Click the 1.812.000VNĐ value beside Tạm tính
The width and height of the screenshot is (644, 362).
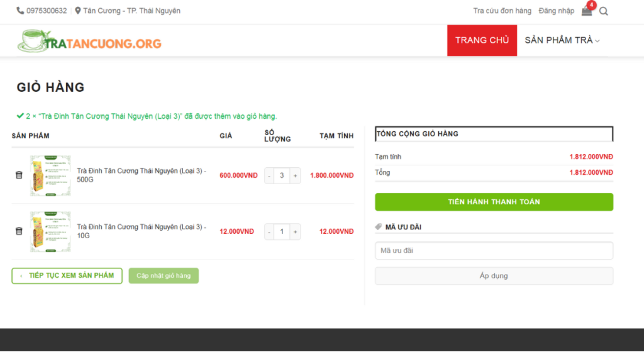click(x=591, y=156)
